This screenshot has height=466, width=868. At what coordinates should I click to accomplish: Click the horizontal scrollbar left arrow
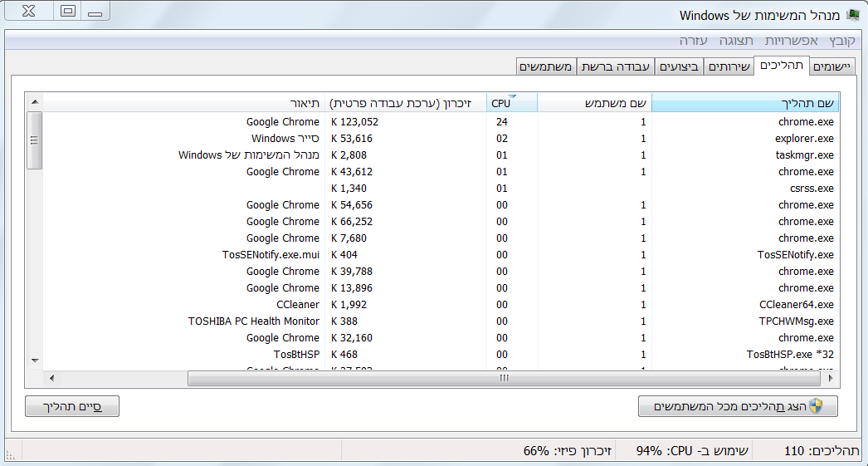point(51,379)
